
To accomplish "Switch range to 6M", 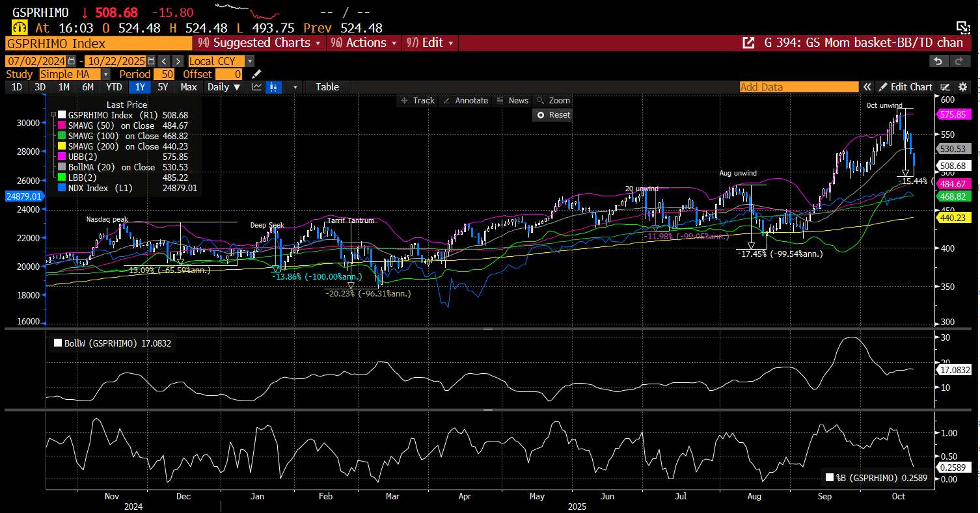I will point(88,87).
